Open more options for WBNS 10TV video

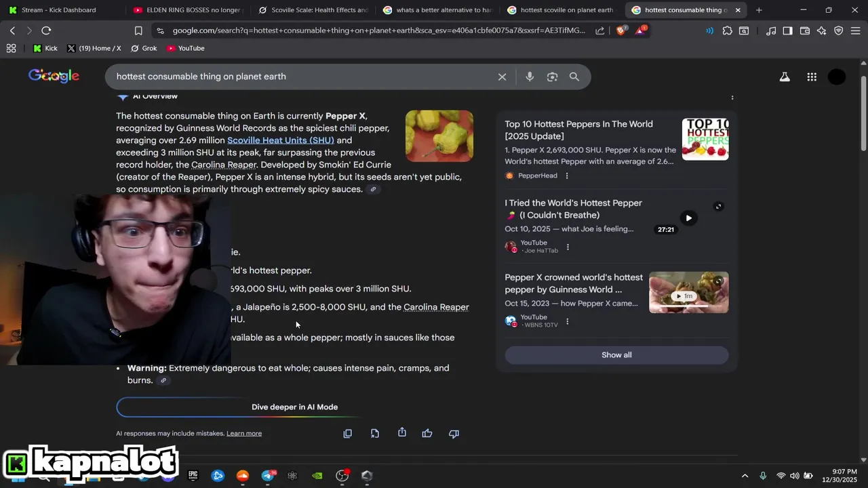tap(567, 321)
